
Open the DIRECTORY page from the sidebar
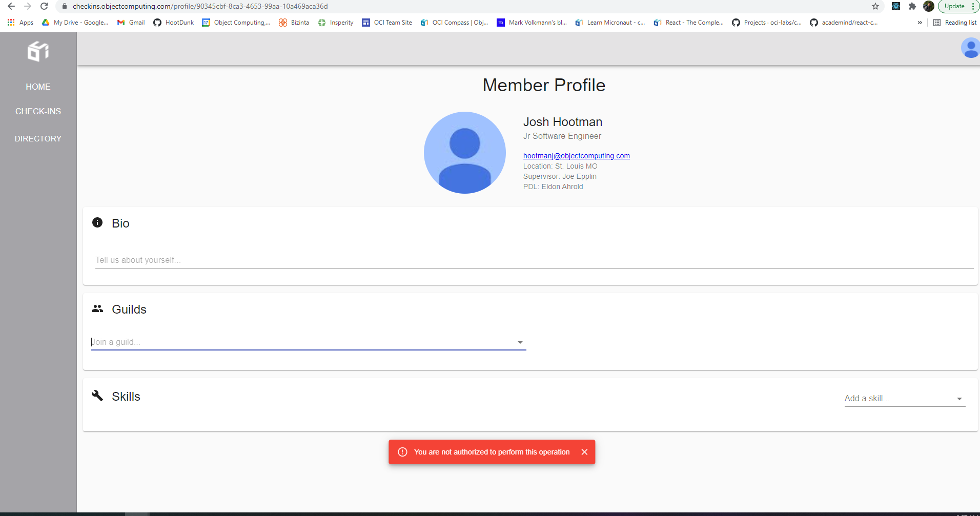click(x=38, y=138)
